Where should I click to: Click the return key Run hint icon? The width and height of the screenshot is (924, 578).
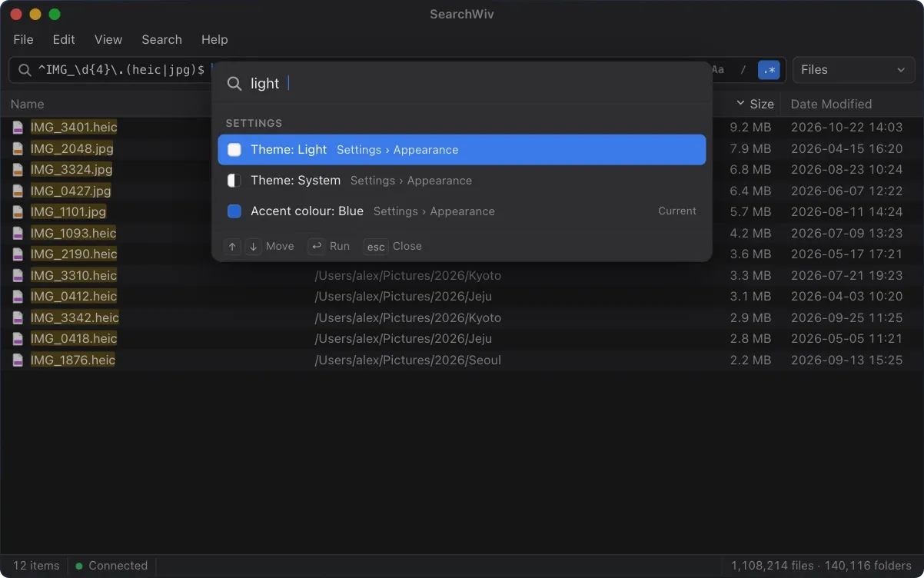click(x=316, y=246)
